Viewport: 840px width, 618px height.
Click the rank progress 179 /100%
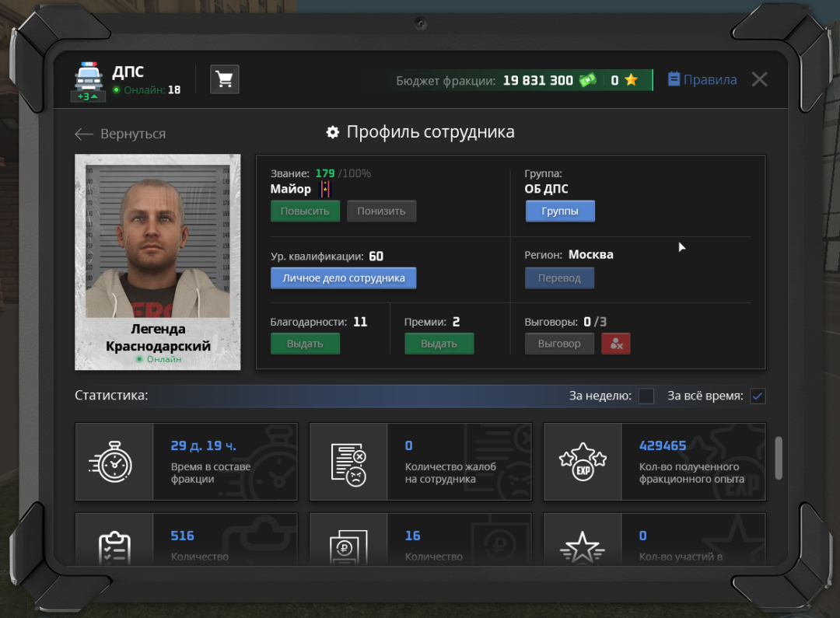click(343, 173)
